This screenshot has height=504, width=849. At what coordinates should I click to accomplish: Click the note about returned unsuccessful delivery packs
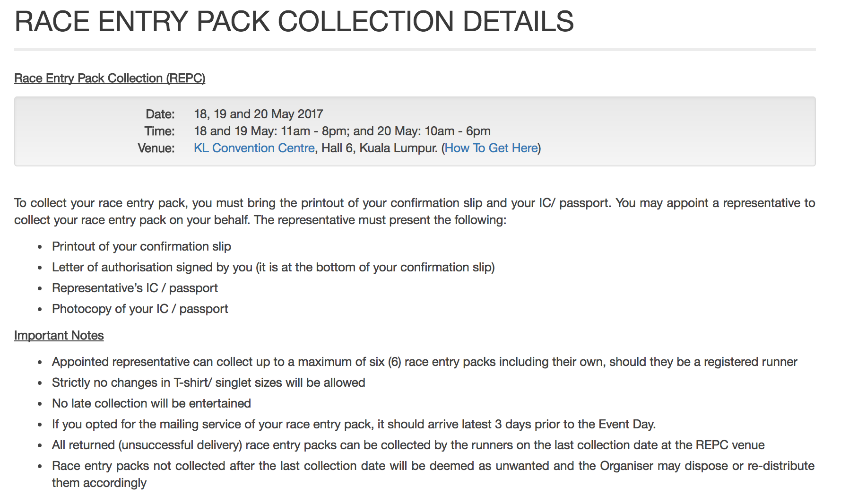coord(408,445)
